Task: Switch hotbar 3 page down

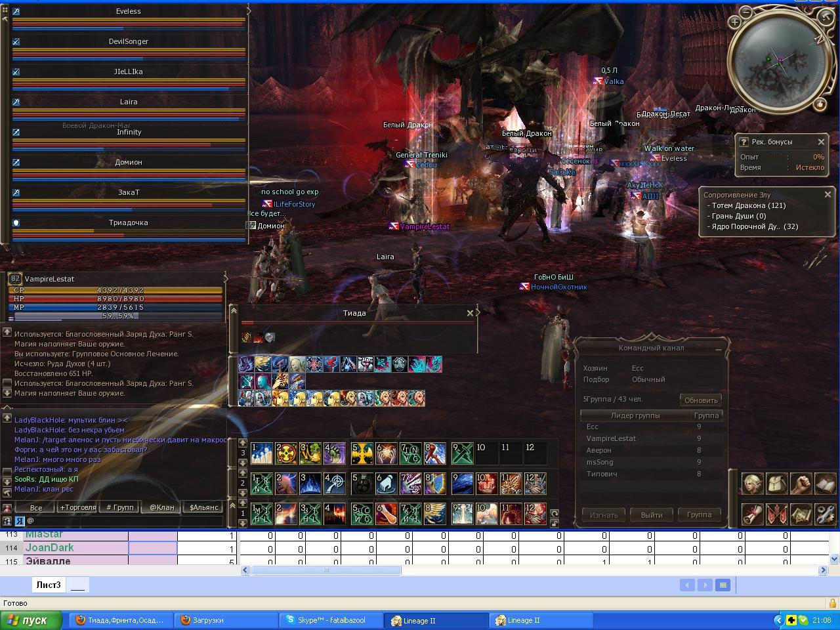Action: (242, 463)
